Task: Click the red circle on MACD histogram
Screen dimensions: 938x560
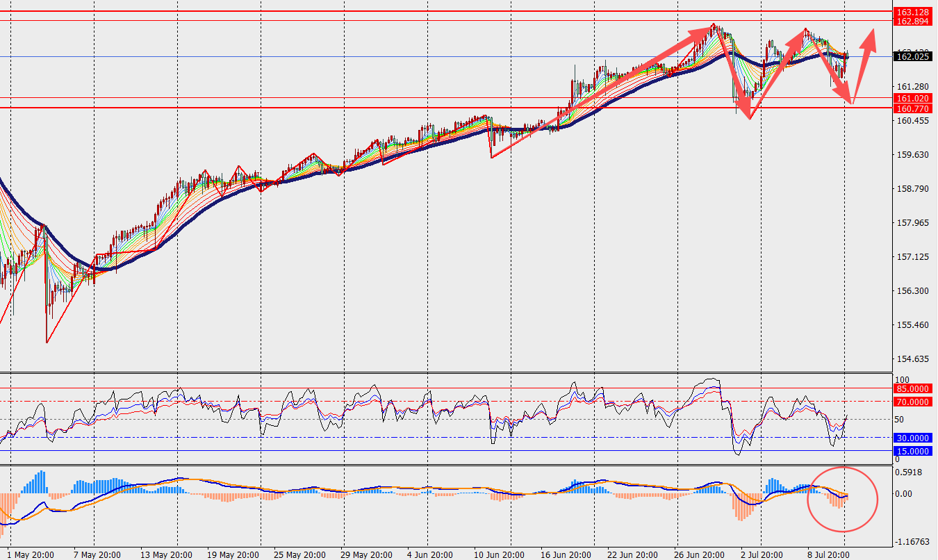Action: tap(843, 497)
